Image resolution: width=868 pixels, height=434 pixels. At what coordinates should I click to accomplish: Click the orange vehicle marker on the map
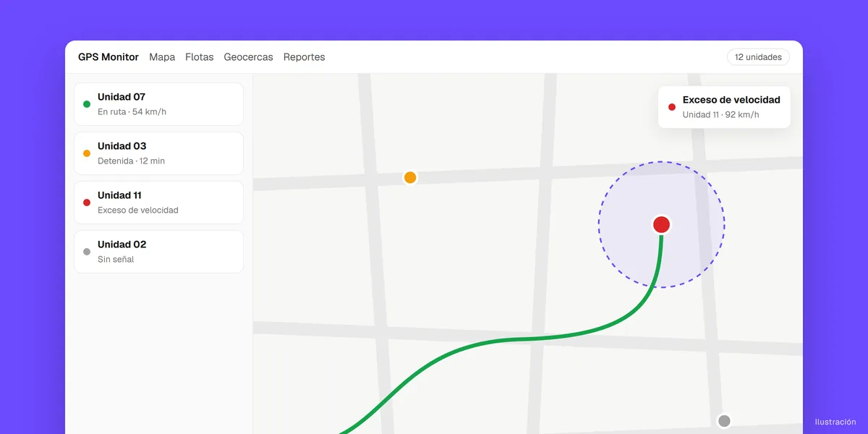[410, 177]
